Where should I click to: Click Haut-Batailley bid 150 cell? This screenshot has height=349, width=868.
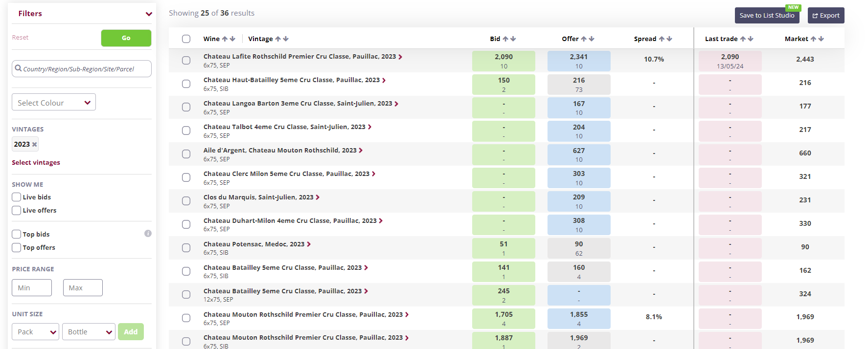503,85
